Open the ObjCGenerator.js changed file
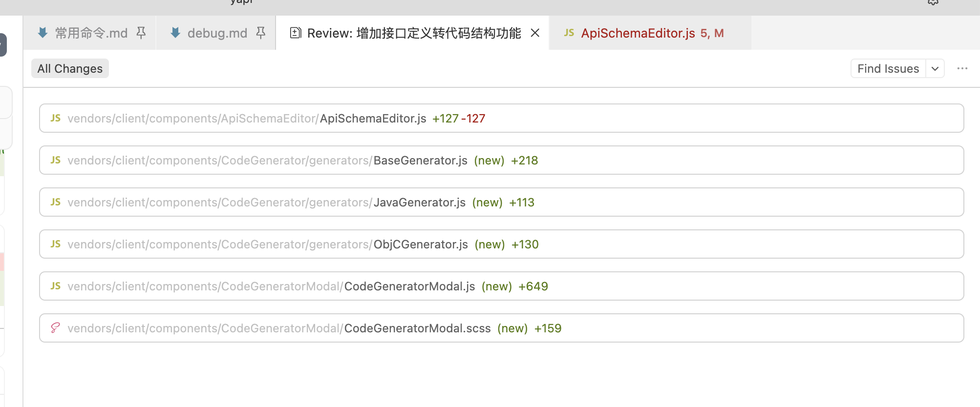Image resolution: width=980 pixels, height=407 pixels. point(421,244)
